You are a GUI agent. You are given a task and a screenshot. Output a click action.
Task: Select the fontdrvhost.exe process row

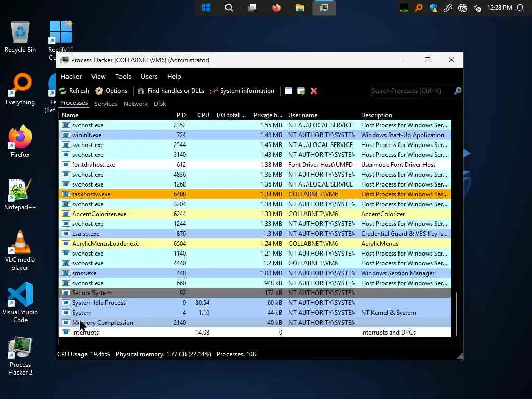(255, 165)
